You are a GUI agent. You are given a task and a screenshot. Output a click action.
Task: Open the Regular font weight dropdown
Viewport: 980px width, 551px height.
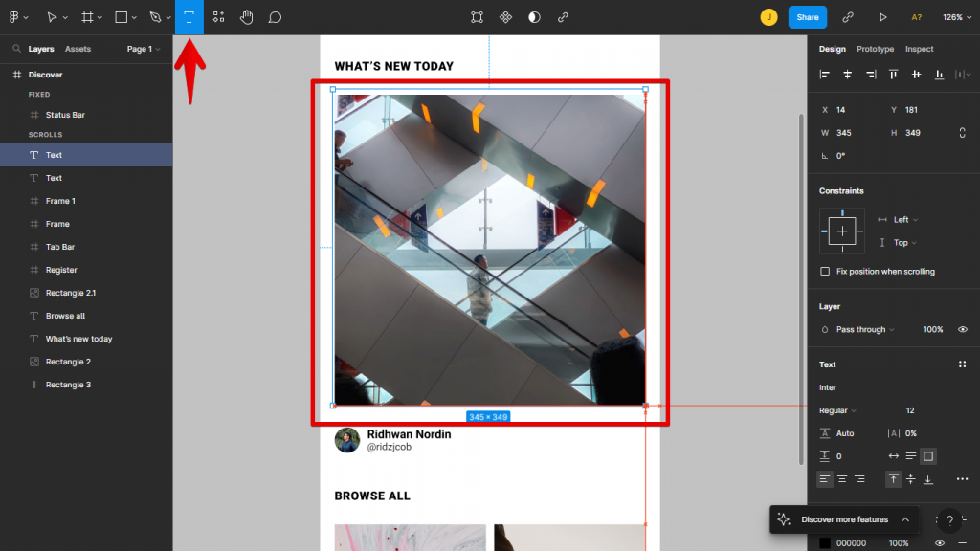(x=836, y=409)
